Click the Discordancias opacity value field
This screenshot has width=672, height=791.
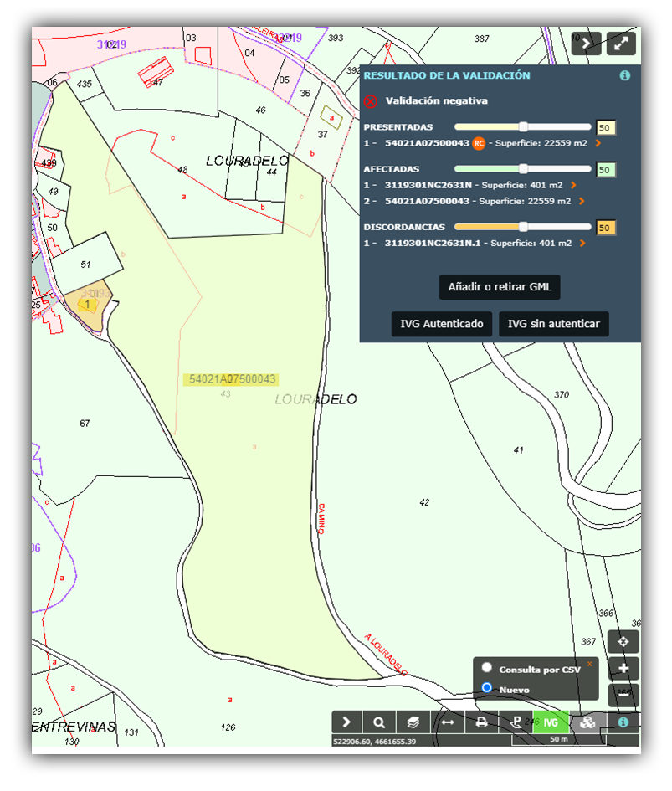click(606, 228)
